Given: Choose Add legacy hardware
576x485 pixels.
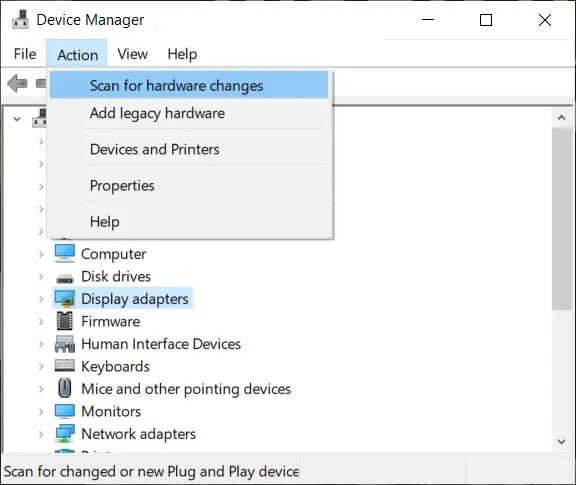Looking at the screenshot, I should click(x=189, y=113).
